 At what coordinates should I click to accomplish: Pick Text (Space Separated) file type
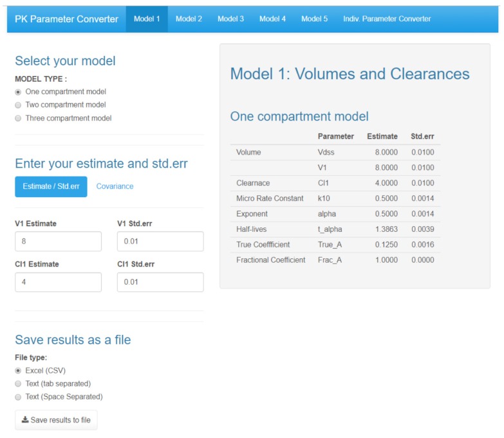click(x=19, y=397)
